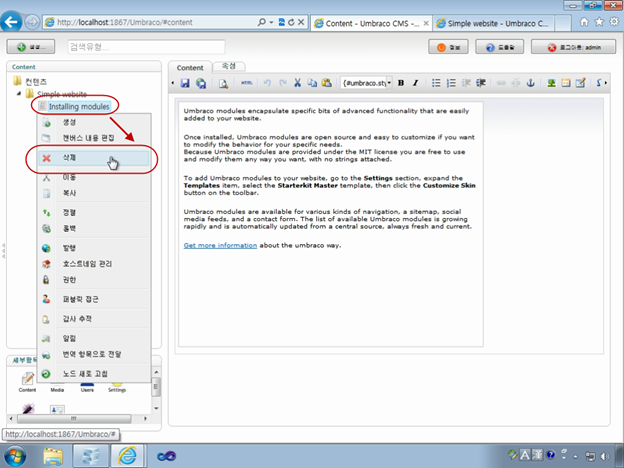Click the Copy icon in toolbar
624x468 pixels.
click(312, 83)
